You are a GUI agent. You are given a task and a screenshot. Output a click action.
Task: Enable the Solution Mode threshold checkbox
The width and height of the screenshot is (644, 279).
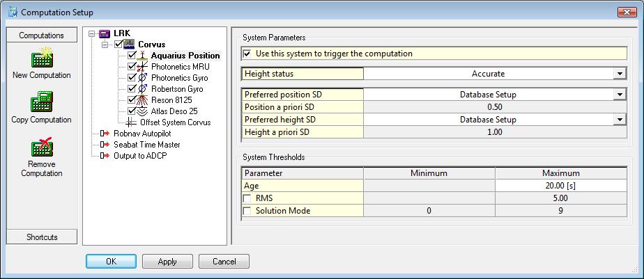(247, 211)
